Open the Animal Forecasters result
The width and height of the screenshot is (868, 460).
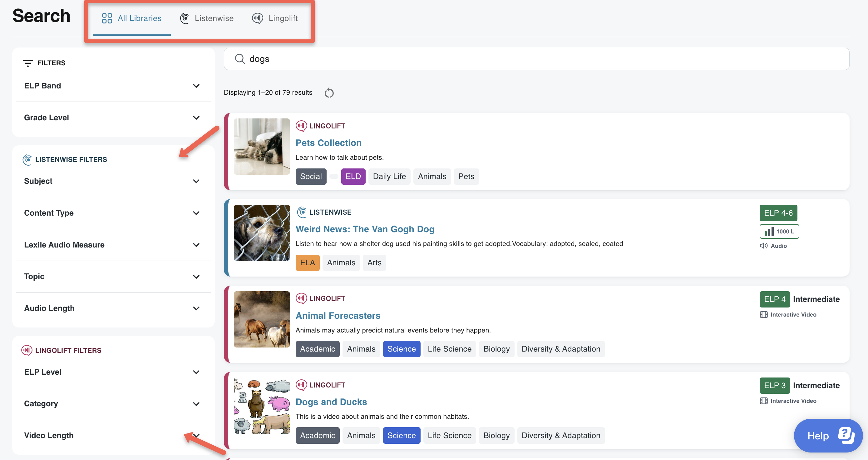click(338, 316)
